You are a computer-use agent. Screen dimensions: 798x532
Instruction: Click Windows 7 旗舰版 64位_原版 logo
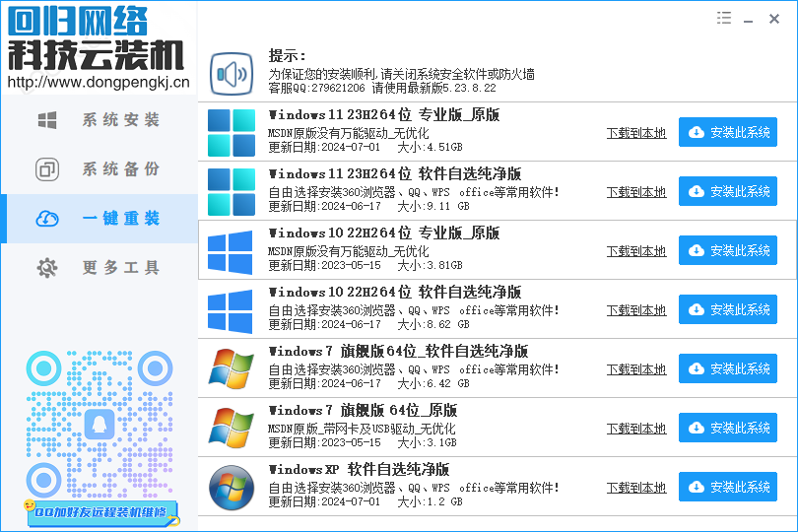(x=232, y=428)
